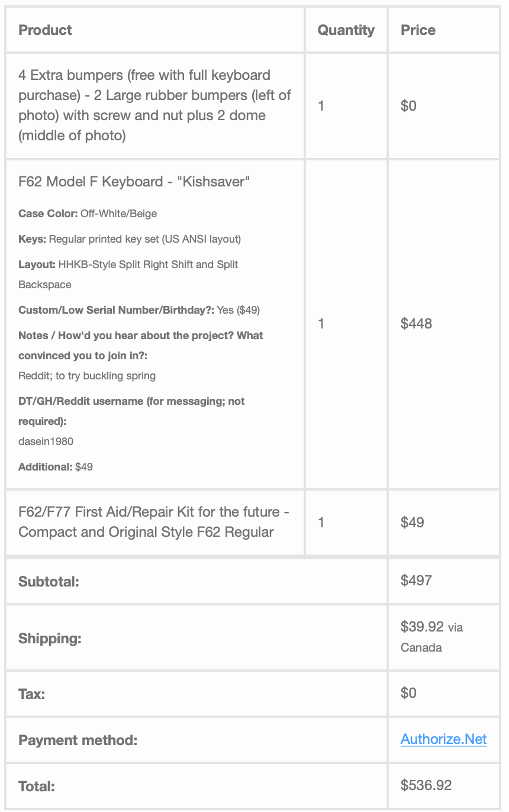The height and width of the screenshot is (812, 509).
Task: Click the $448 keyboard price
Action: tap(416, 324)
